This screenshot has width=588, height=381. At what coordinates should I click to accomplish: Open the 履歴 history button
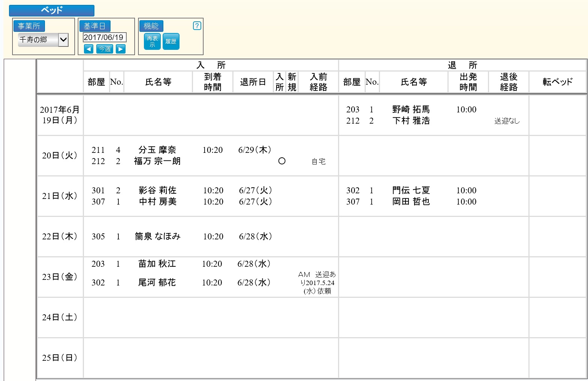pos(171,42)
